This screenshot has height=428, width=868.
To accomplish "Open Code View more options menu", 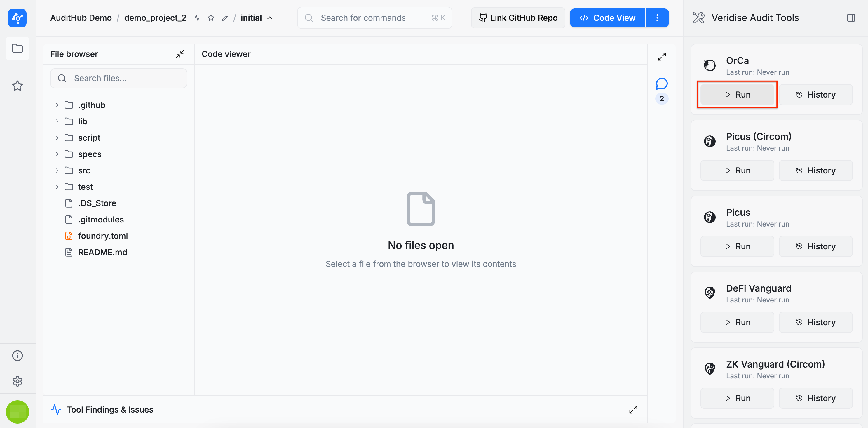I will pos(657,18).
